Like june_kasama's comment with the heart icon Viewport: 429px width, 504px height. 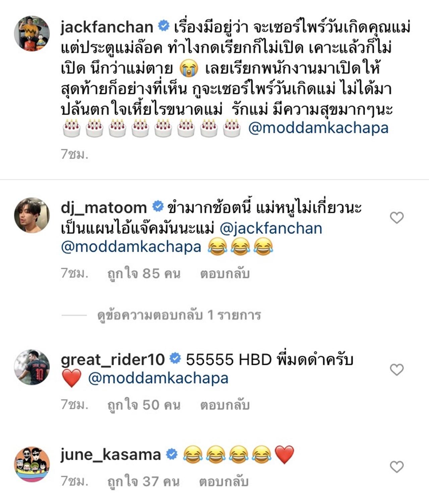pyautogui.click(x=397, y=467)
